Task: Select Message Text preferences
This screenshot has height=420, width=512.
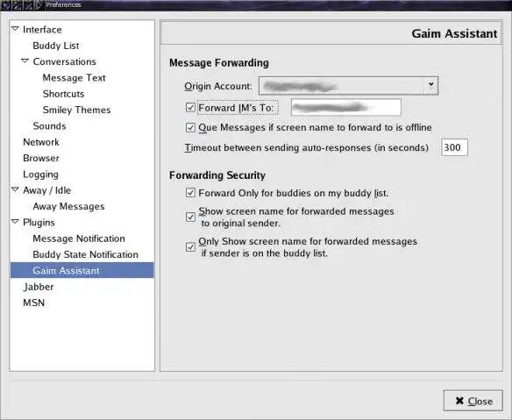Action: (75, 78)
